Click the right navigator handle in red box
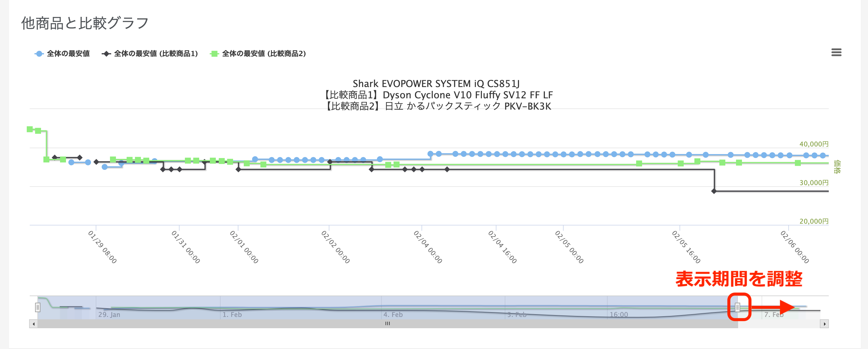 737,307
